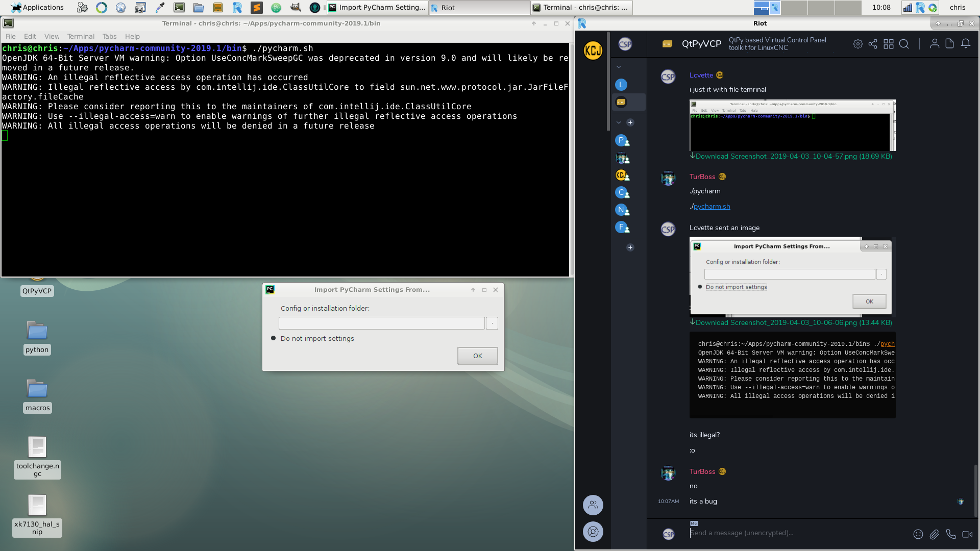Open the python folder on desktop
The image size is (980, 551).
[x=37, y=338]
